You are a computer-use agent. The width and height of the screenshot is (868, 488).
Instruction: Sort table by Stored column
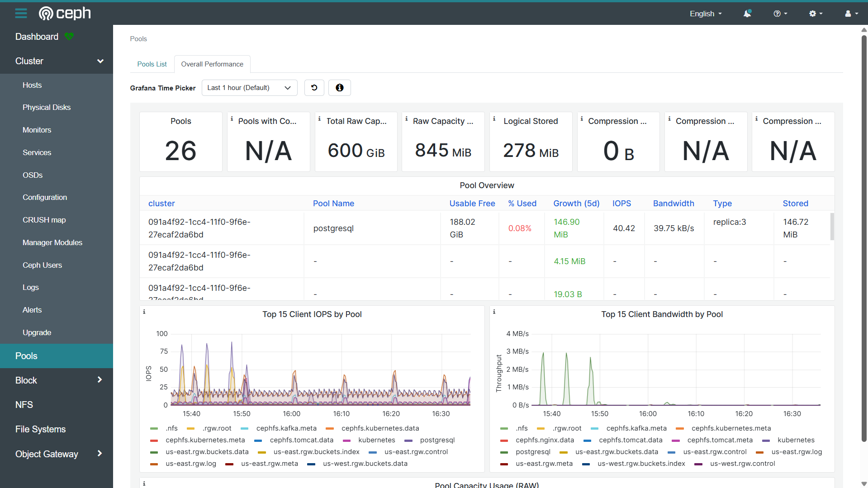click(795, 204)
